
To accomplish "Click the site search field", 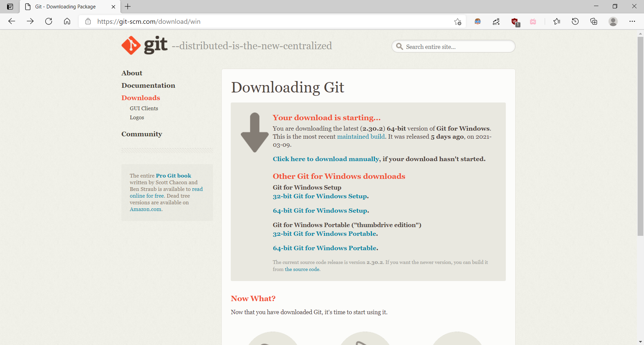I will click(453, 47).
